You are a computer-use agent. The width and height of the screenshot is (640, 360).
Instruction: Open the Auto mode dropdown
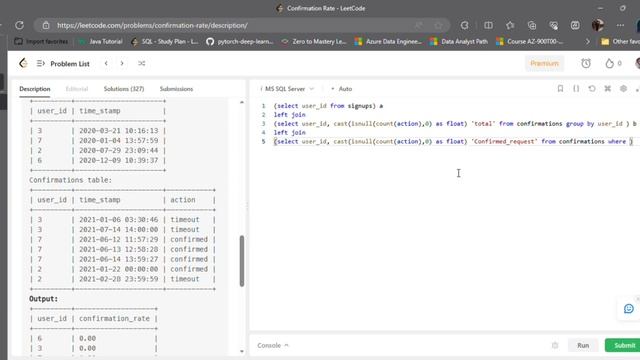click(x=342, y=89)
